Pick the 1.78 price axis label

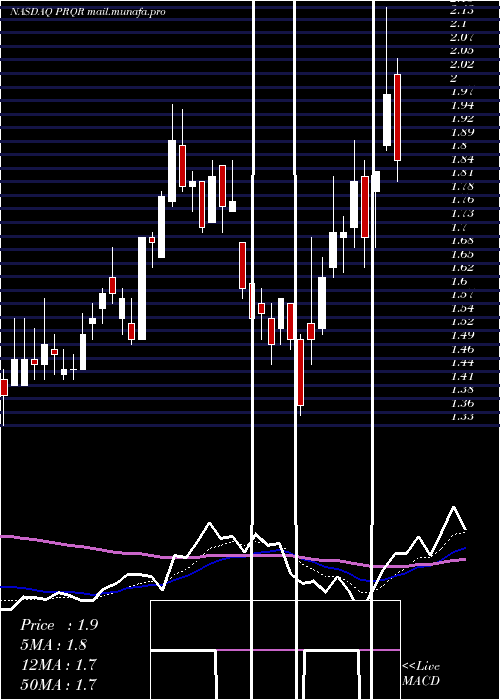click(x=462, y=186)
